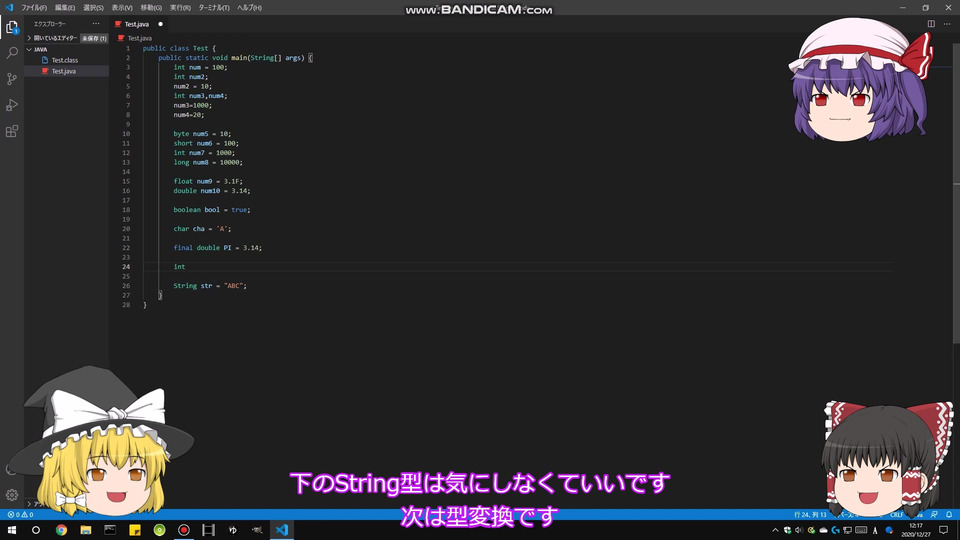This screenshot has width=960, height=540.
Task: Launch Google Chrome from the taskbar
Action: pyautogui.click(x=61, y=530)
